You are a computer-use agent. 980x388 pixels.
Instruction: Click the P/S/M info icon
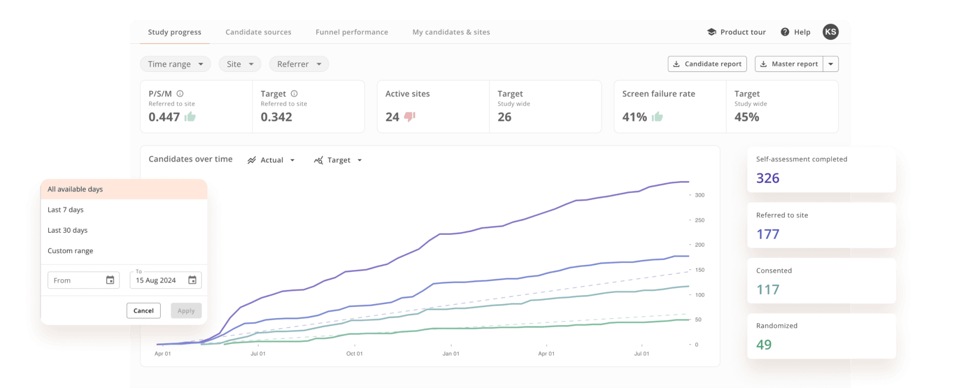click(x=180, y=94)
